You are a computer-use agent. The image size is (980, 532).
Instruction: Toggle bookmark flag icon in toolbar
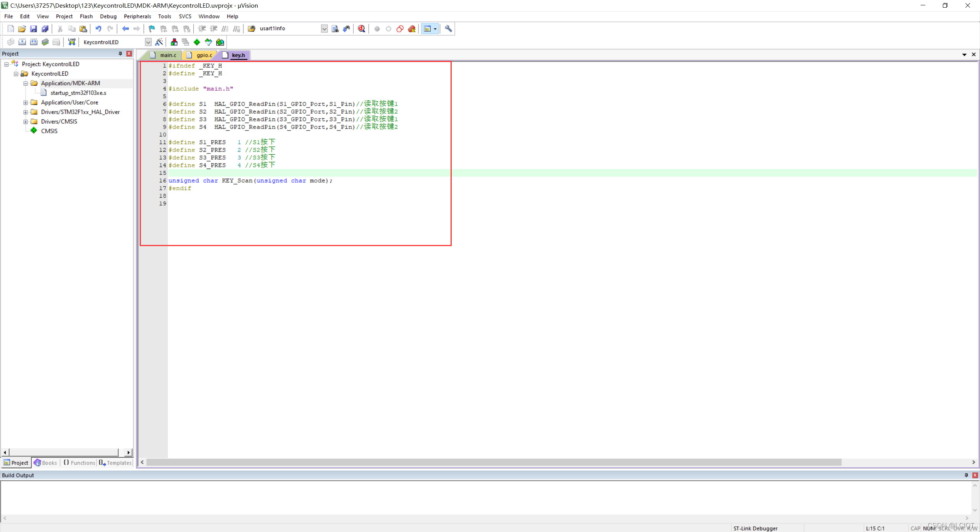(152, 29)
